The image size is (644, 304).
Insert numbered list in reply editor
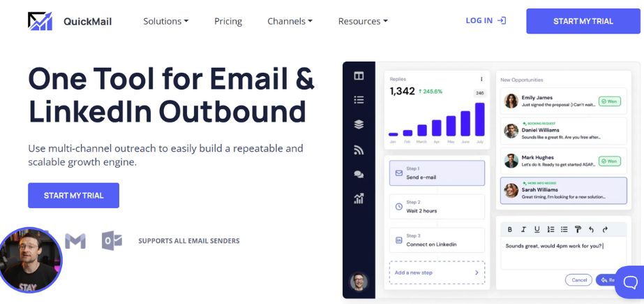(551, 229)
